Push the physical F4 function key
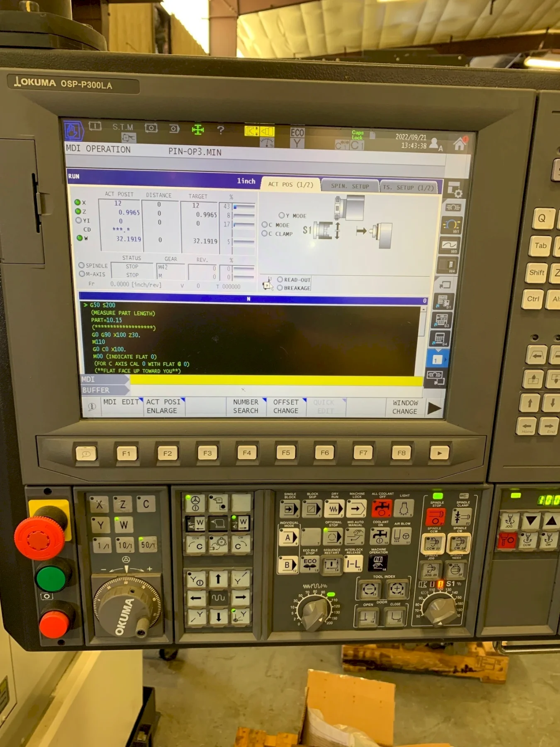The height and width of the screenshot is (747, 560). [247, 453]
